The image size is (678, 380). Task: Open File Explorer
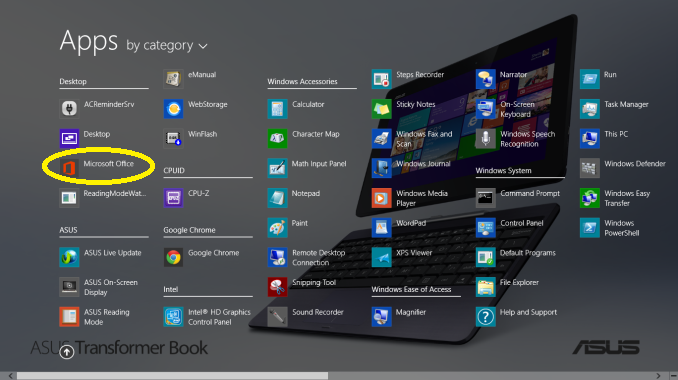[486, 287]
